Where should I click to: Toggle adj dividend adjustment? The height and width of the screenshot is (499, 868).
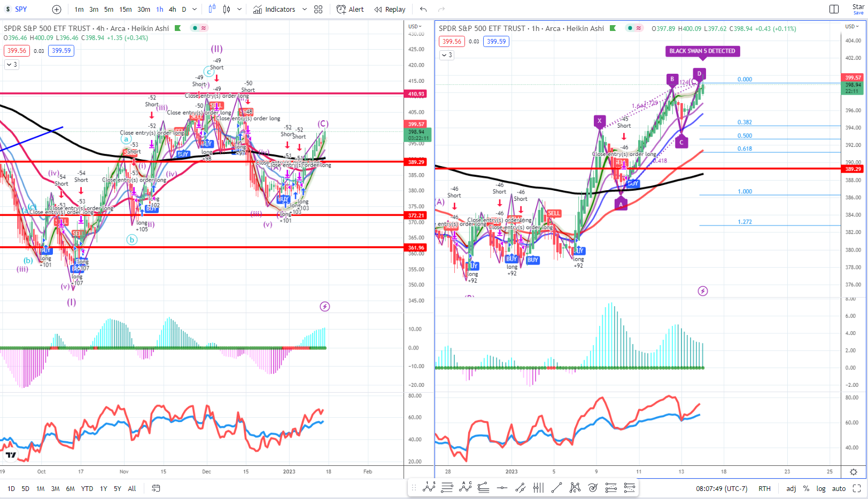pos(791,488)
